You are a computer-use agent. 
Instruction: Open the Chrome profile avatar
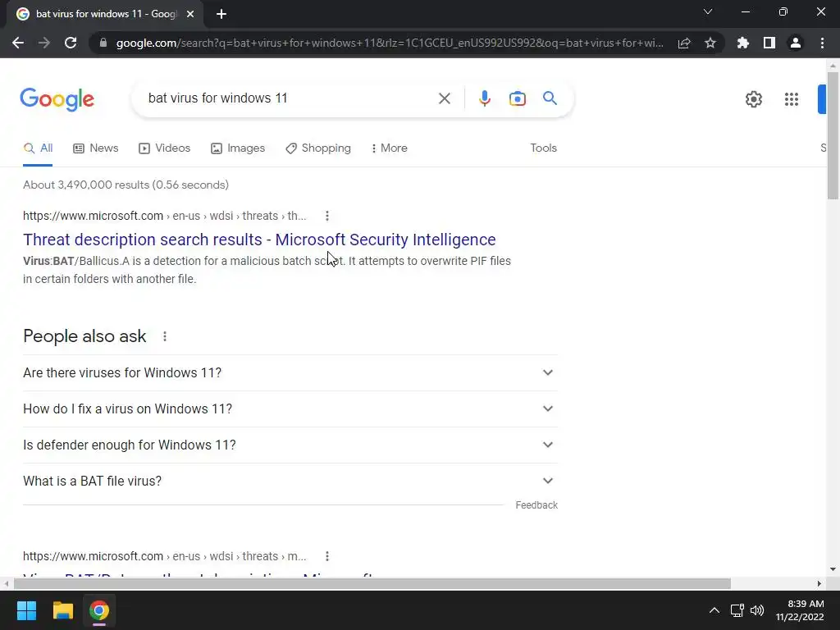click(796, 43)
